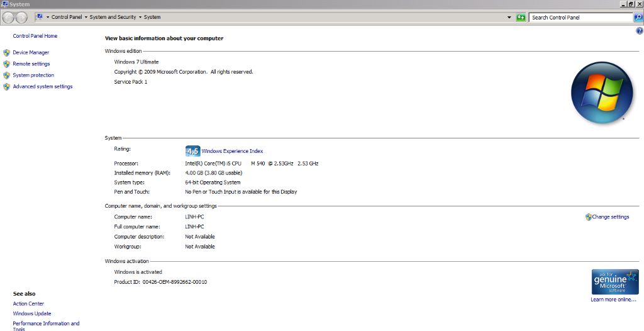This screenshot has height=331, width=644.
Task: Open Performance Information and Tools link
Action: 46,326
